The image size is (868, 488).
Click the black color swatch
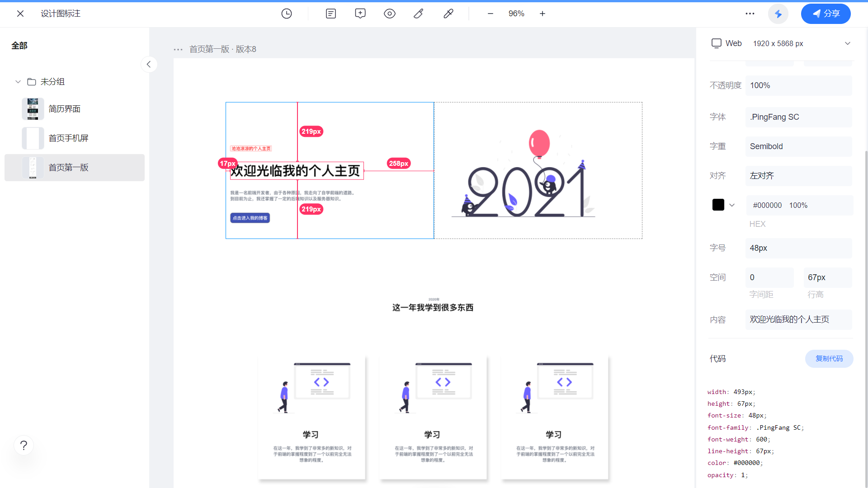(x=718, y=205)
